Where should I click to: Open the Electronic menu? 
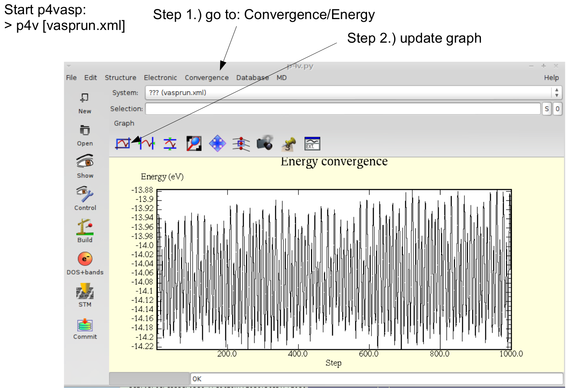pos(160,78)
